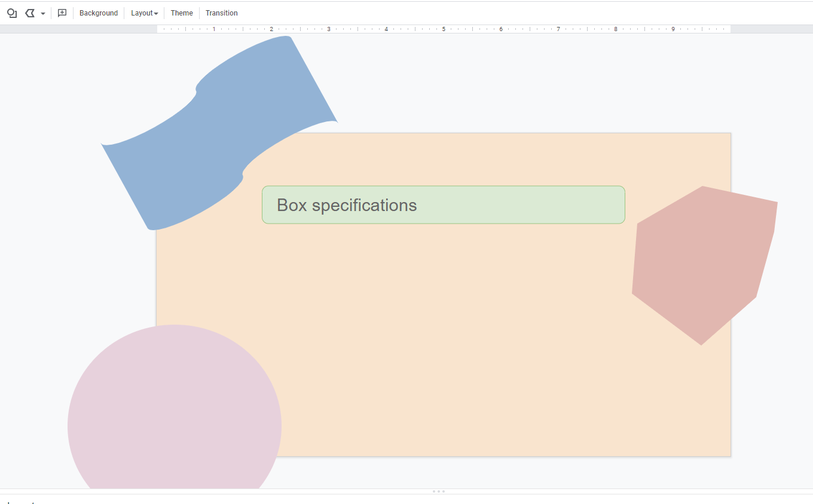Select the Line tool icon
The image size is (813, 504).
pos(29,13)
